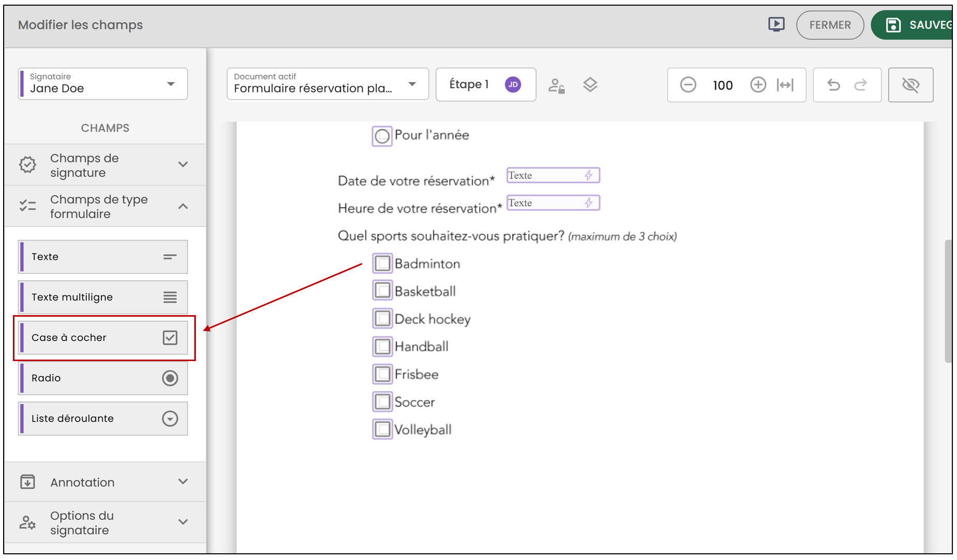The height and width of the screenshot is (560, 957).
Task: Click the signer lock icon beside Étape 1
Action: (x=557, y=85)
